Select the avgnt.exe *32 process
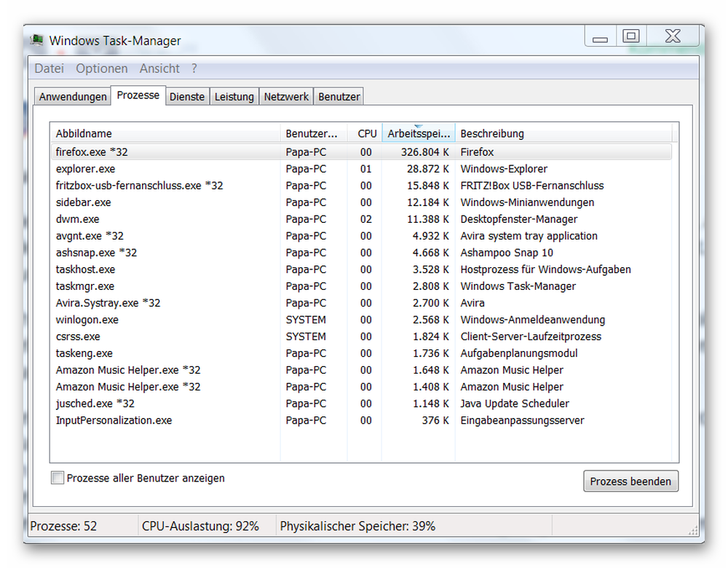Viewport: 728px width, 568px height. pos(361,235)
